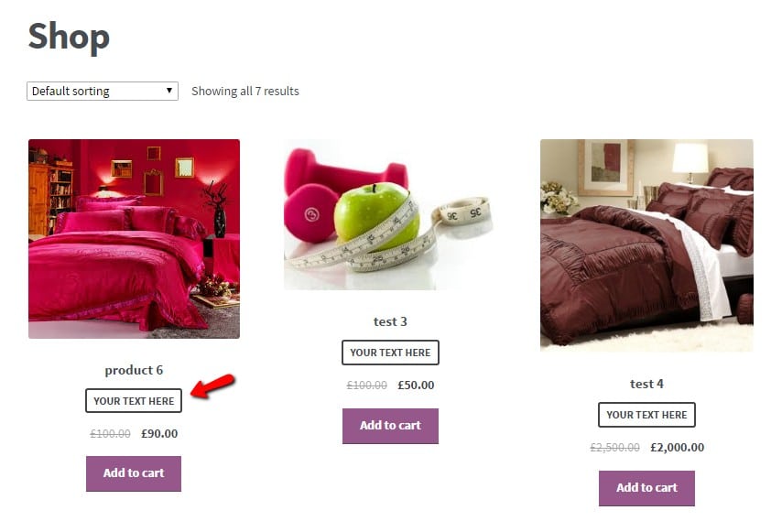782x532 pixels.
Task: Click the Shop page heading
Action: (69, 37)
